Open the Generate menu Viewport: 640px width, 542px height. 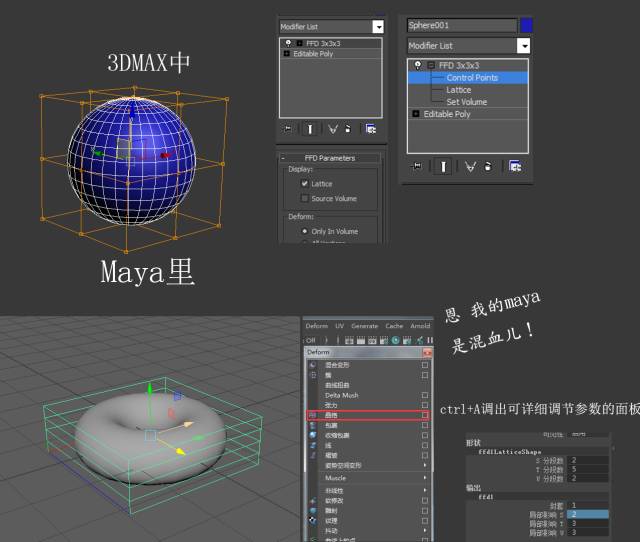pyautogui.click(x=364, y=326)
